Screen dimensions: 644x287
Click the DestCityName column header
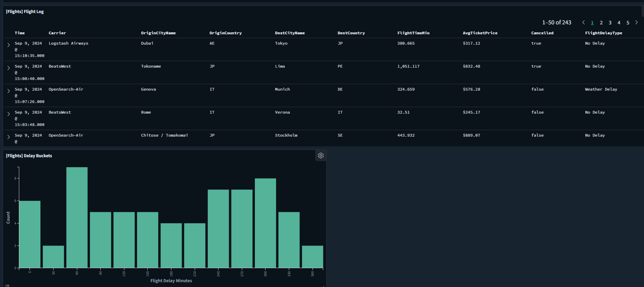tap(290, 33)
